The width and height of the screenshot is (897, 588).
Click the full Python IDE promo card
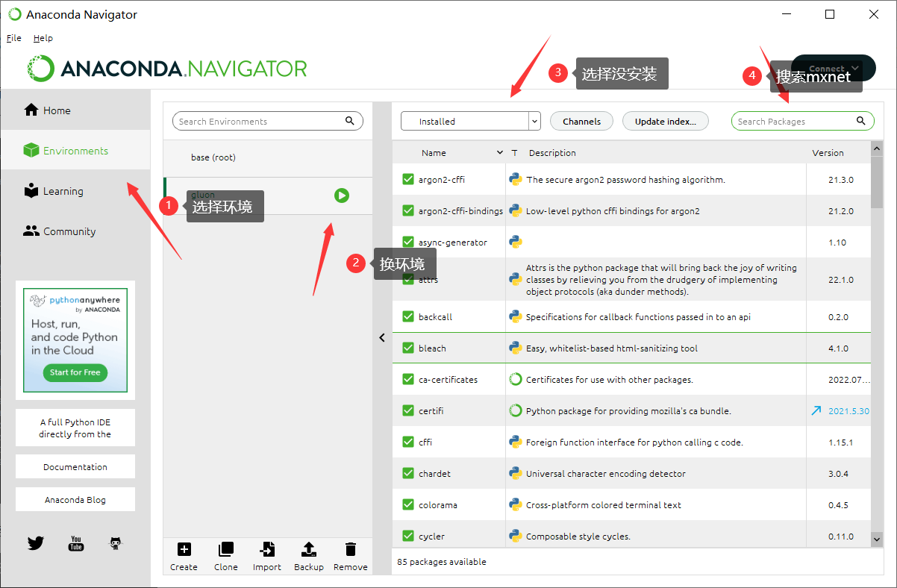(75, 428)
